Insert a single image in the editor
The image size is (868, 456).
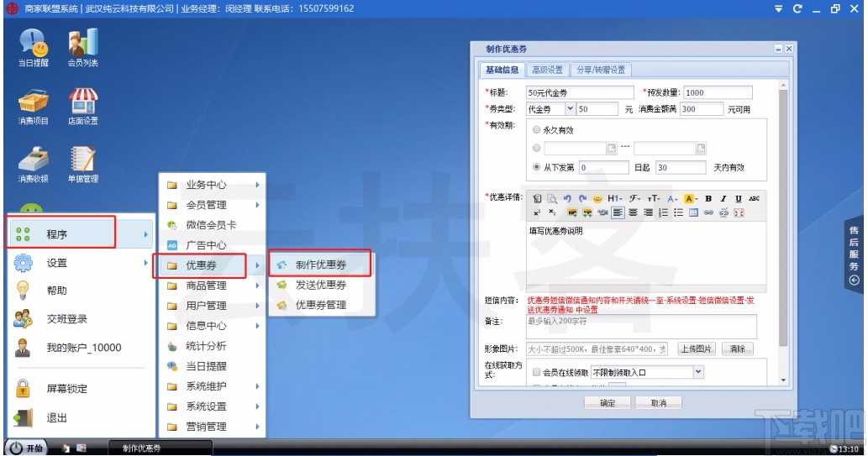click(x=572, y=212)
